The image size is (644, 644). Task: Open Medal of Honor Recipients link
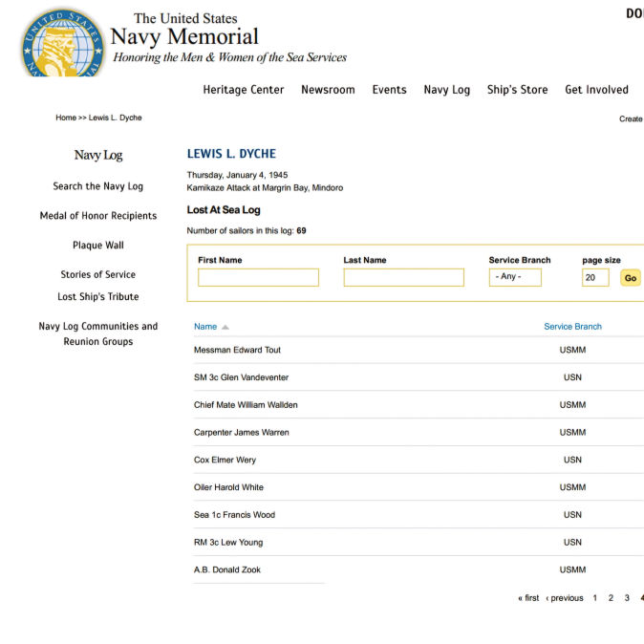coord(98,216)
